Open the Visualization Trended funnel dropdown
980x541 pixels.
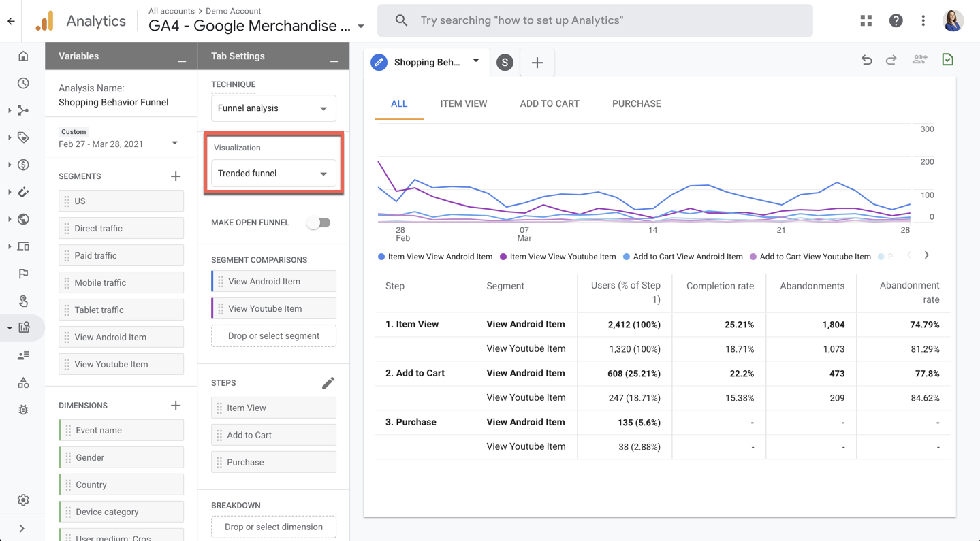273,174
